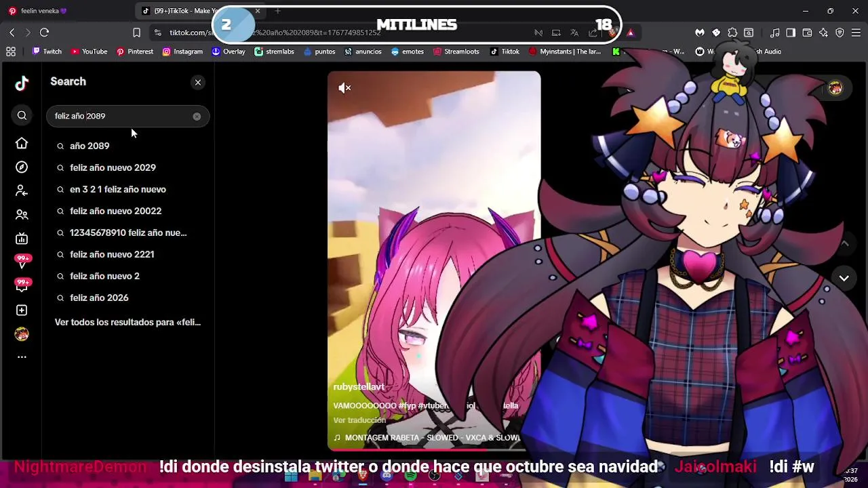Viewport: 868px width, 488px height.
Task: Open a new browser tab
Action: (x=277, y=11)
